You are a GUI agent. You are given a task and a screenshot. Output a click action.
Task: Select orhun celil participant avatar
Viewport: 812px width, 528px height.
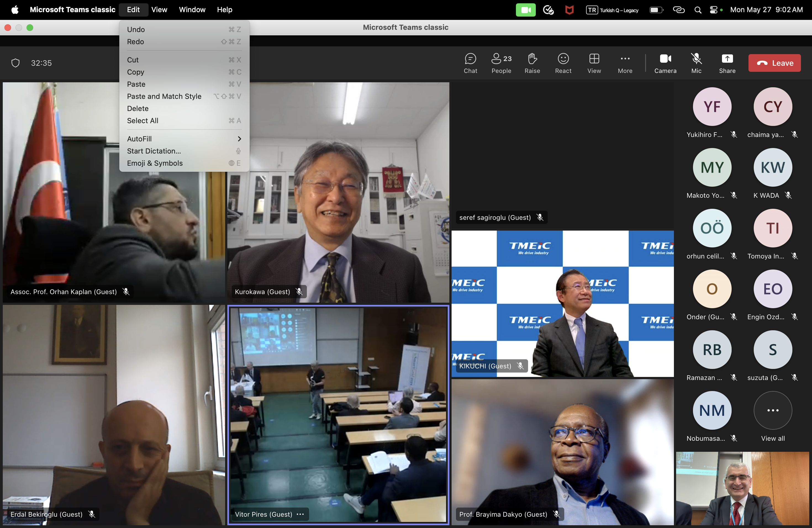tap(712, 228)
